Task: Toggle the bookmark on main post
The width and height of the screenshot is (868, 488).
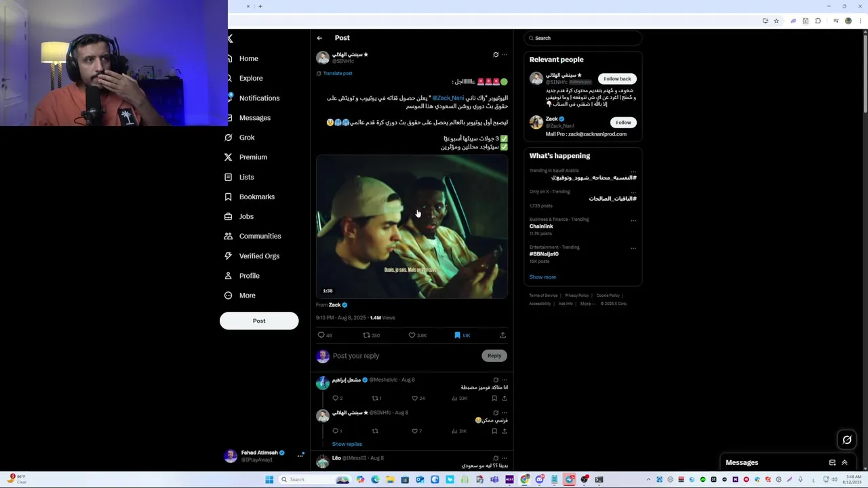Action: tap(457, 335)
